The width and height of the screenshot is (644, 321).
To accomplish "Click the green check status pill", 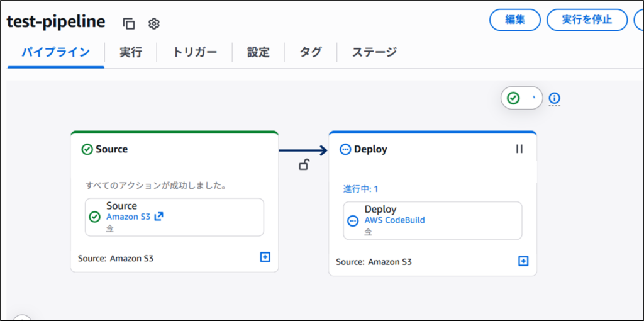I will (x=521, y=98).
